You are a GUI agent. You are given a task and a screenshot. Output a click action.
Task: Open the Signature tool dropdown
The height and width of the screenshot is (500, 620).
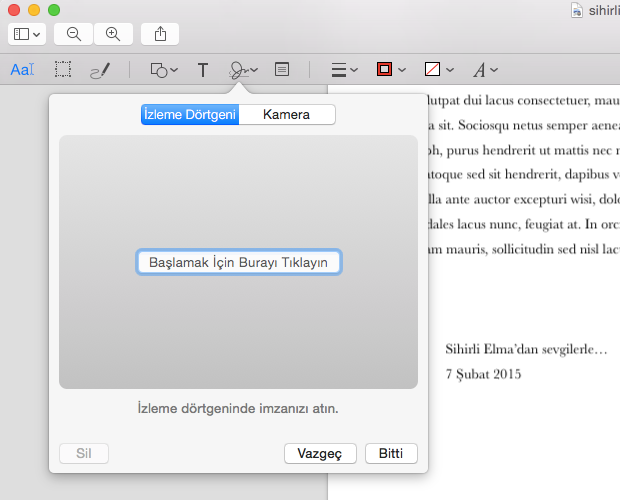point(243,70)
